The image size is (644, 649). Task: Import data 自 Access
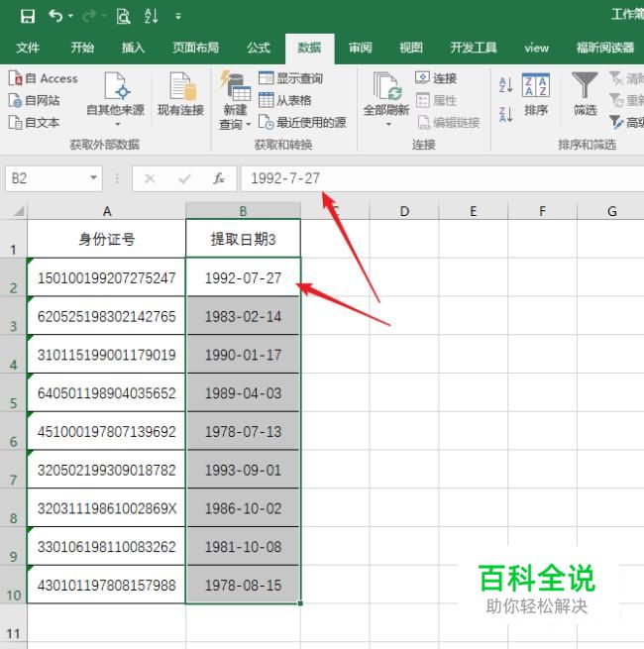43,78
